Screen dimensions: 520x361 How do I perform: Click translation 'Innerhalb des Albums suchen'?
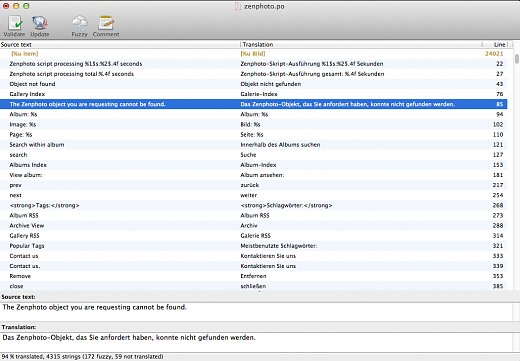coord(280,145)
